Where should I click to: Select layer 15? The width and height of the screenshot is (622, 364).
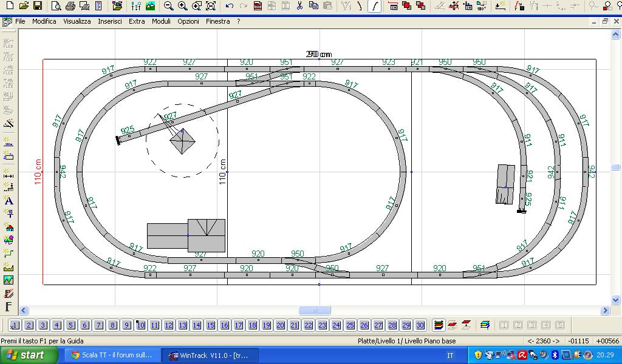[x=210, y=325]
